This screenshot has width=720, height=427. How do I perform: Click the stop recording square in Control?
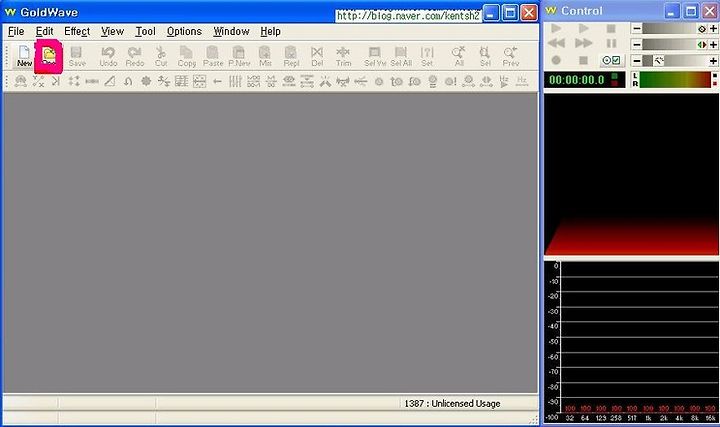584,60
